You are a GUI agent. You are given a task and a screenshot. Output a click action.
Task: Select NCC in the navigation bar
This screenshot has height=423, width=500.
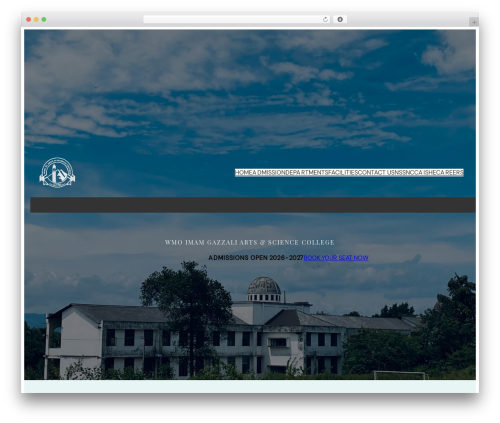point(411,173)
